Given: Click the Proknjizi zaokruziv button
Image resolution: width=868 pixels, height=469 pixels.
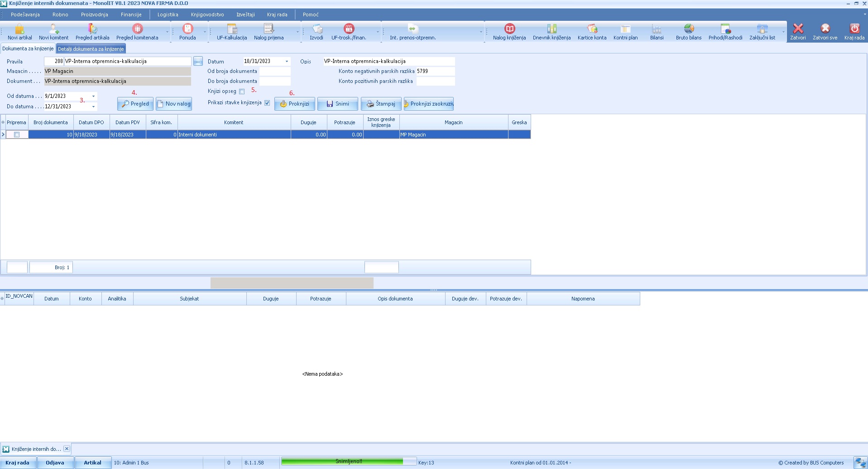Looking at the screenshot, I should (x=429, y=104).
